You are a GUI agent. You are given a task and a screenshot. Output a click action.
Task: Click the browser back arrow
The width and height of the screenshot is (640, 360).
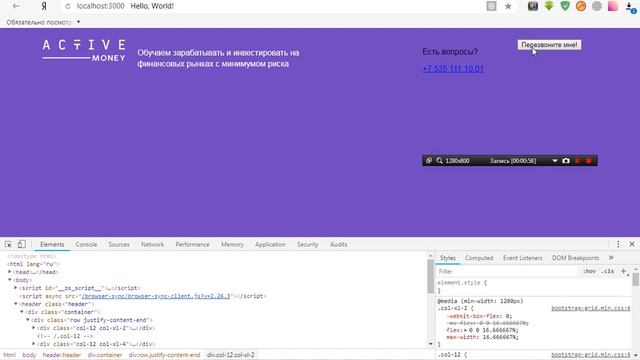point(16,6)
